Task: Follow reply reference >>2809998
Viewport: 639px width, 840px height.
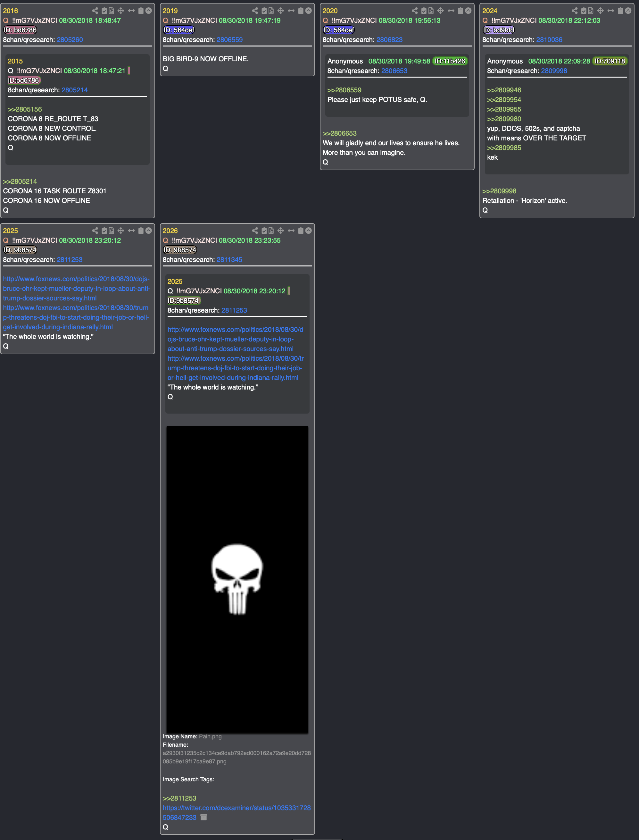Action: click(x=499, y=191)
